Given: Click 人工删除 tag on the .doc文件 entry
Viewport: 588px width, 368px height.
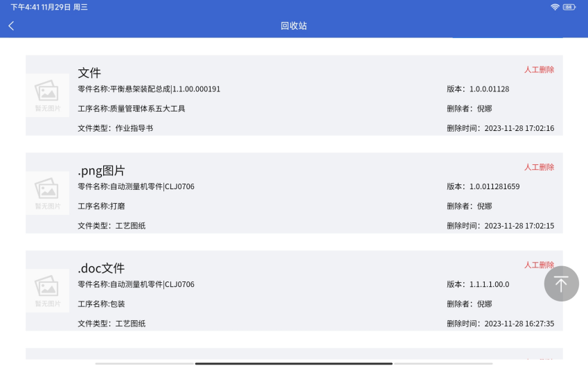Looking at the screenshot, I should tap(539, 265).
